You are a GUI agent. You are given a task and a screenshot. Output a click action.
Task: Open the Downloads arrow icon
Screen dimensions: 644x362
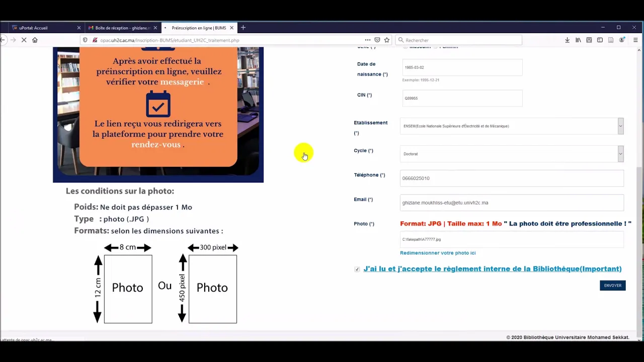[567, 40]
